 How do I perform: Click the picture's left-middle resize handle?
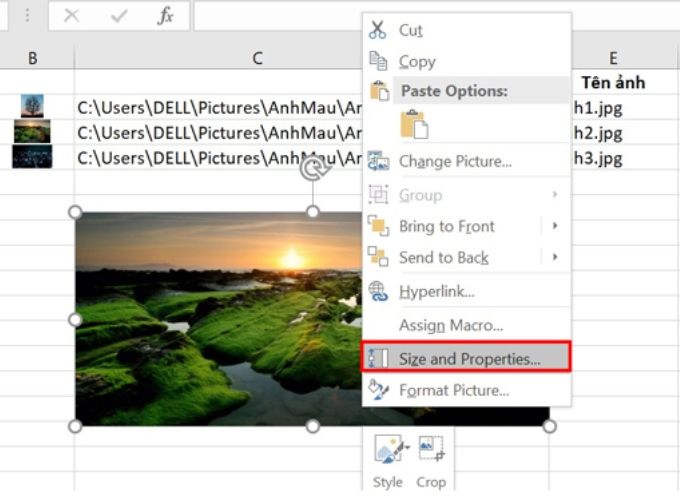click(75, 320)
